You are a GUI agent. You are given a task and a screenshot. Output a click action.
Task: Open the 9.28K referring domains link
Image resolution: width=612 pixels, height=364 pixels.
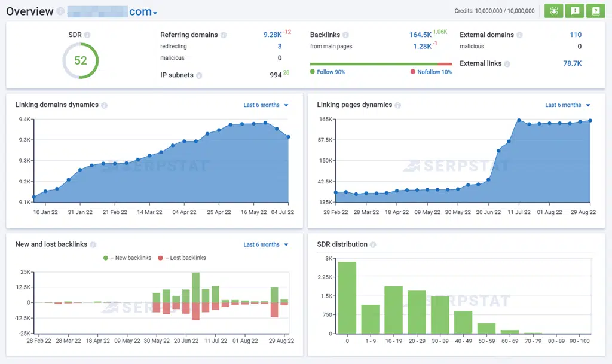click(272, 35)
